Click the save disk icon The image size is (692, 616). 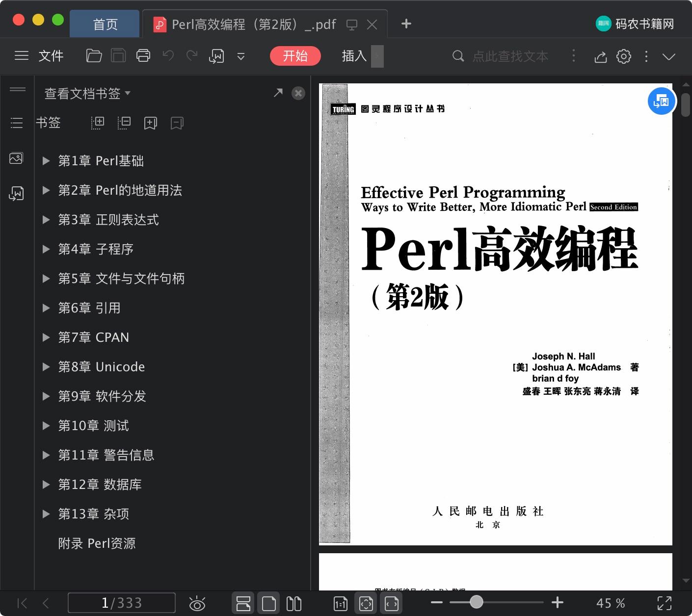118,56
